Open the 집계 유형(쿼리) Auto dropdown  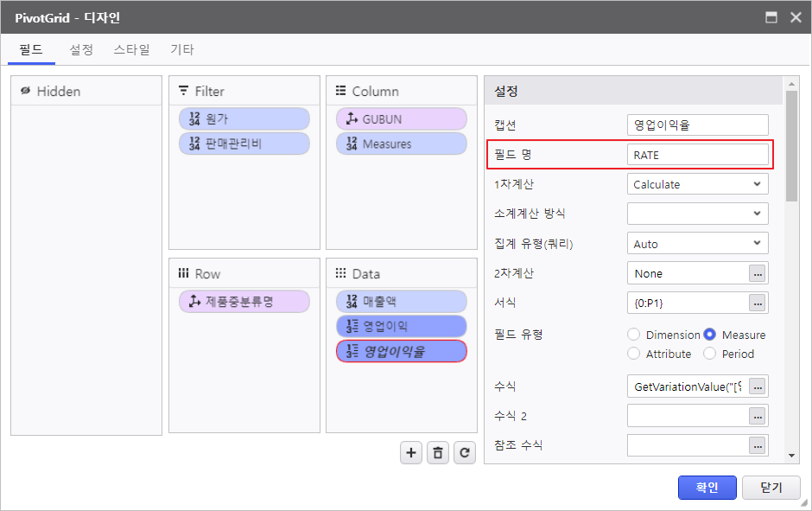[698, 244]
